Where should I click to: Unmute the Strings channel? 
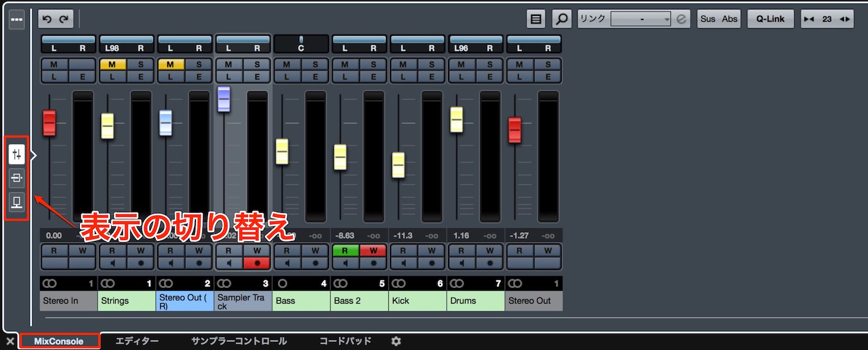(113, 64)
